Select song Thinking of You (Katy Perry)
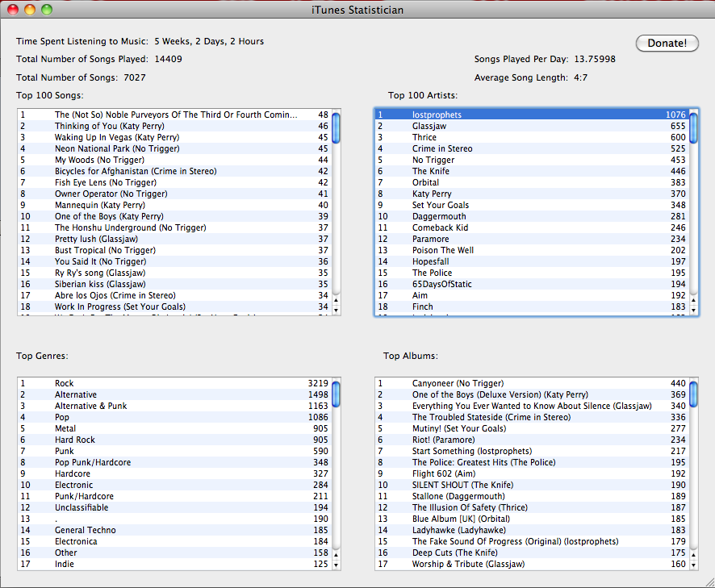The height and width of the screenshot is (588, 715). click(x=174, y=127)
